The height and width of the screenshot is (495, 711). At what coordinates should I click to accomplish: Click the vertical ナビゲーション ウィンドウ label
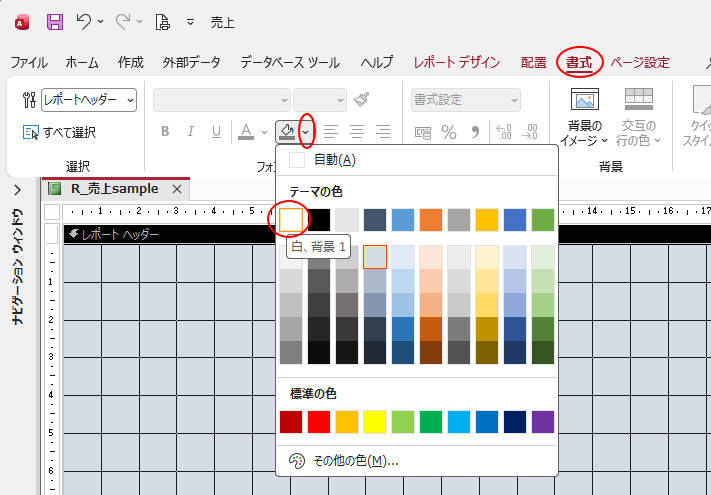17,267
